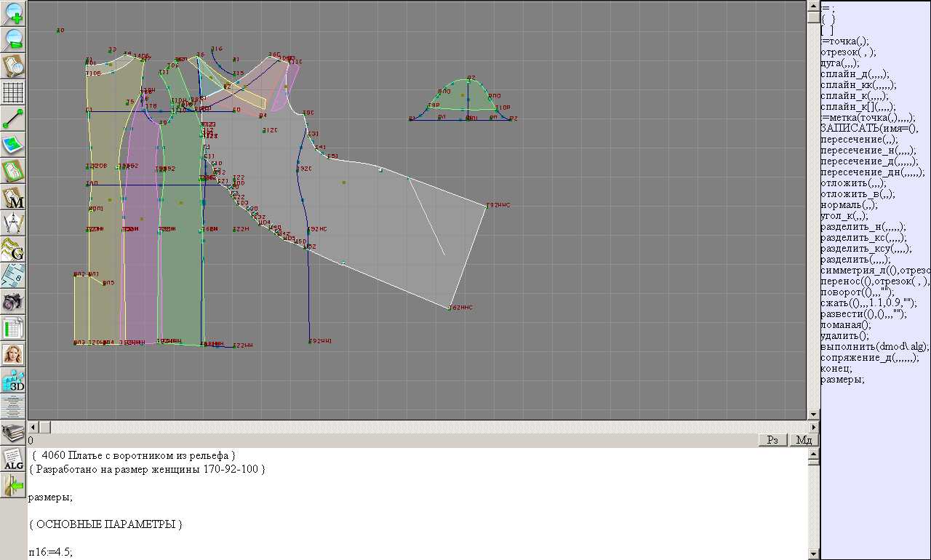Screen dimensions: 931x560
Task: Click the Мд button
Action: [x=804, y=440]
